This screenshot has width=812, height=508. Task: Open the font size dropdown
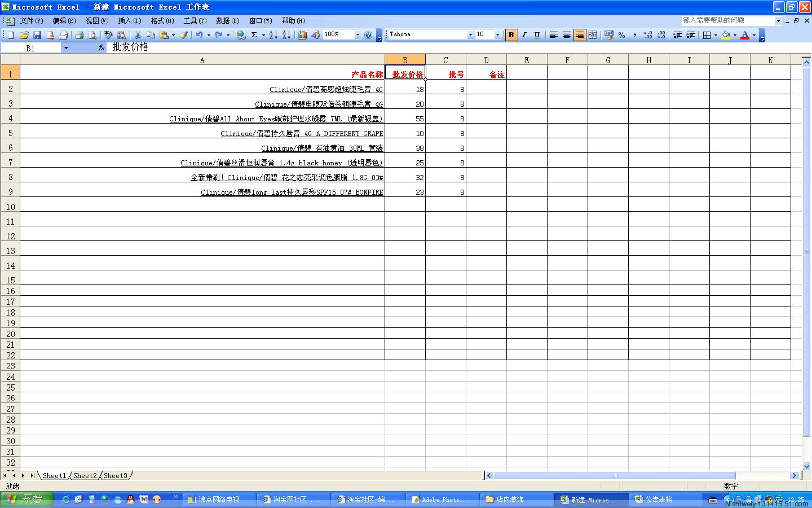497,35
